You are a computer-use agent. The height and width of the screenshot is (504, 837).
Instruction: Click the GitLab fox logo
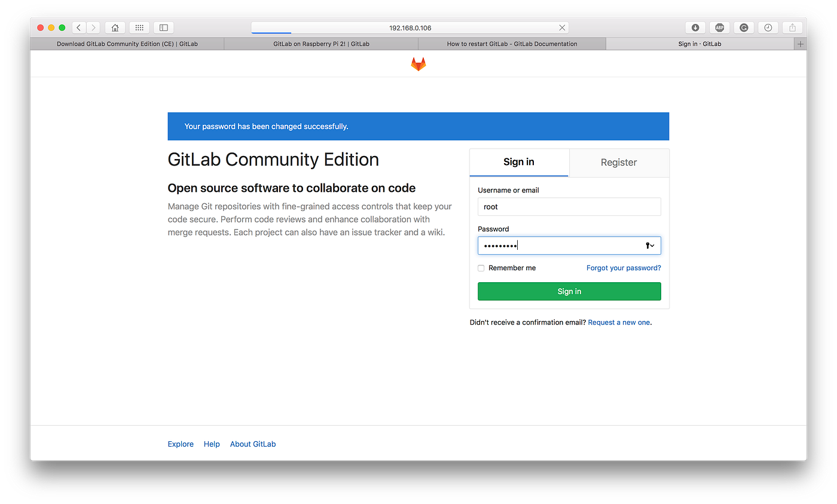pyautogui.click(x=418, y=63)
